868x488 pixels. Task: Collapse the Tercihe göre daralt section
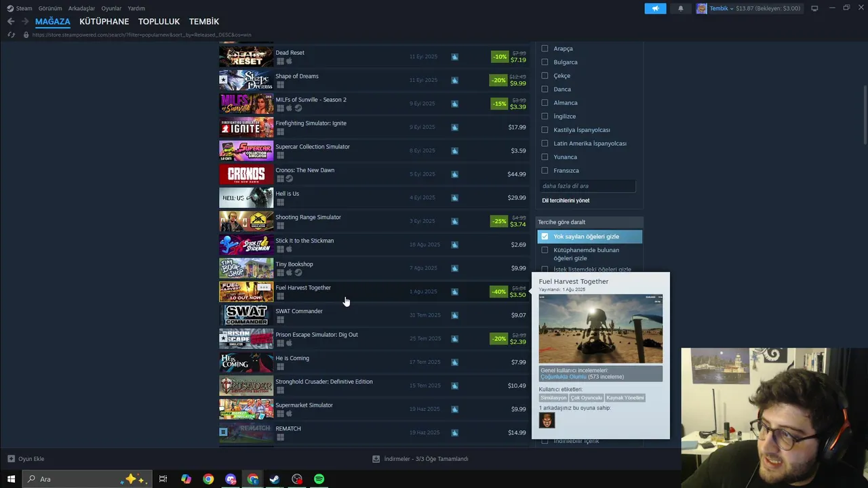click(x=589, y=222)
